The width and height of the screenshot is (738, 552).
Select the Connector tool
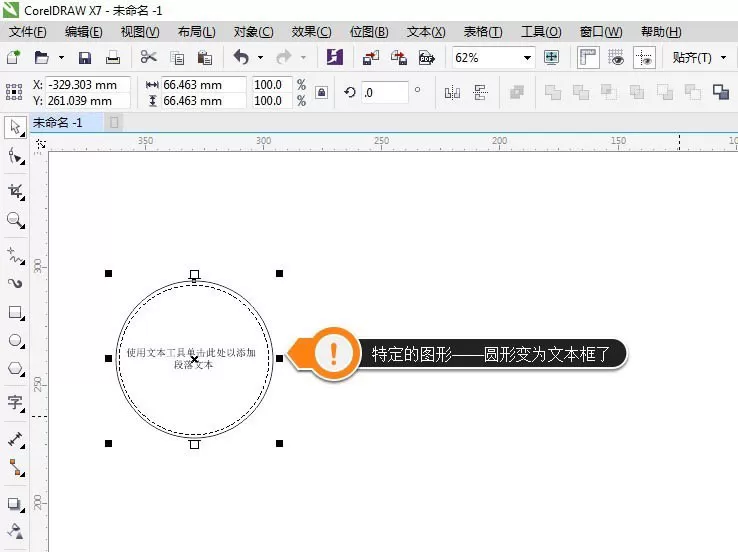click(16, 468)
